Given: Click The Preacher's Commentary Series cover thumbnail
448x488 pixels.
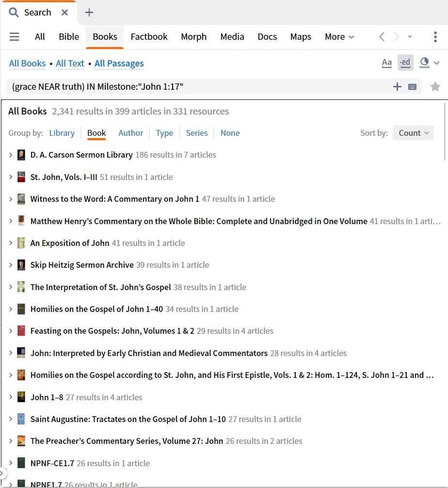Looking at the screenshot, I should (x=21, y=441).
